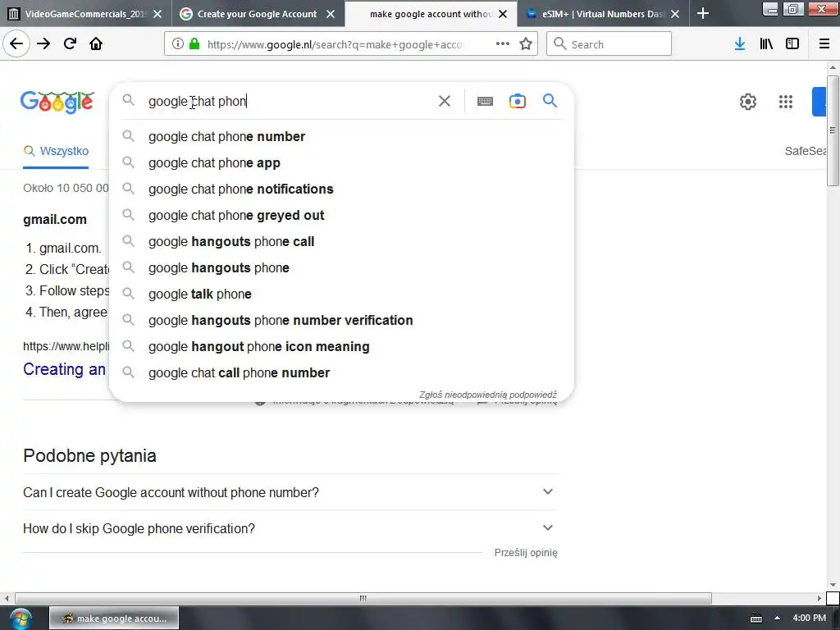Reload the current page

70,43
